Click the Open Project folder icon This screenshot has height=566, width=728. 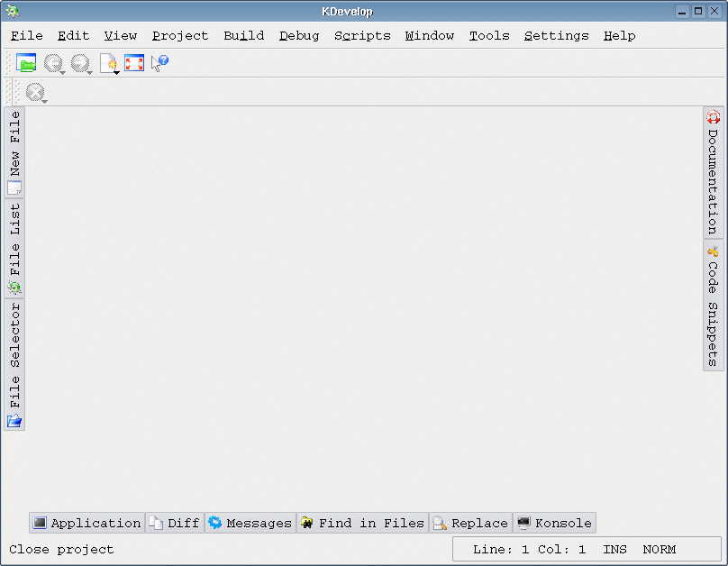coord(26,63)
